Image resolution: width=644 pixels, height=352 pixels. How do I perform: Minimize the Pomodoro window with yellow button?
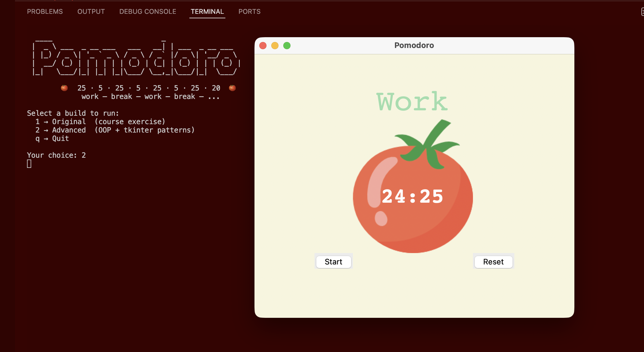pos(275,46)
